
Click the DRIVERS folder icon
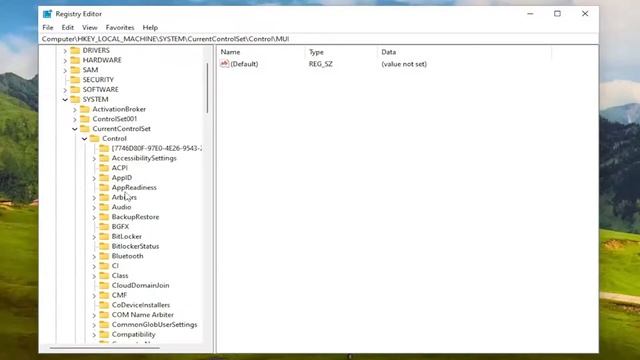coord(75,50)
